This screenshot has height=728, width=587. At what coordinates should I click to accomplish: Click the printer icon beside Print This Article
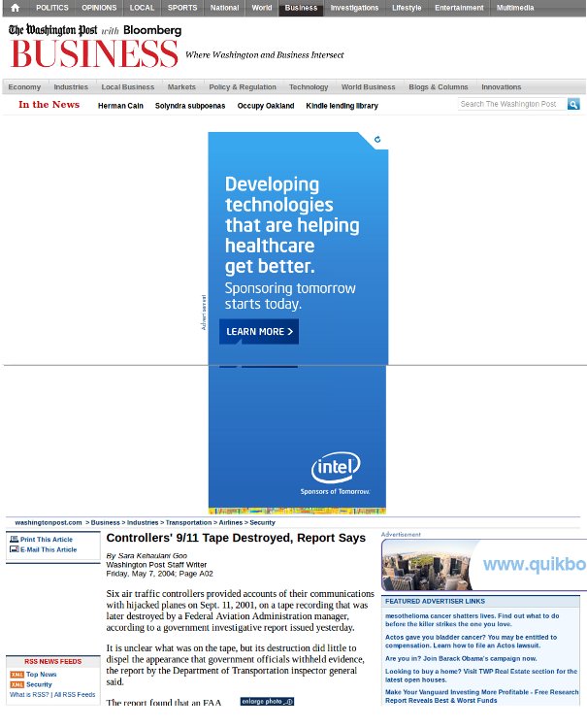15,539
